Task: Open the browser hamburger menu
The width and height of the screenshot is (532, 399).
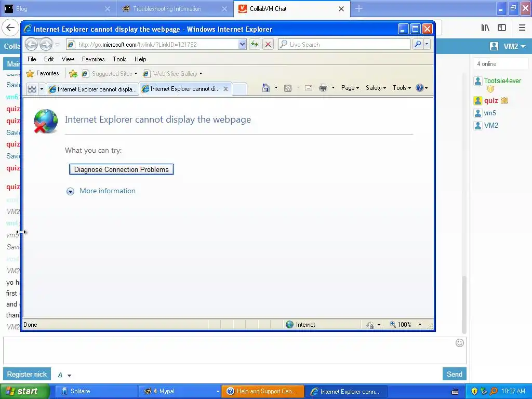Action: (522, 28)
